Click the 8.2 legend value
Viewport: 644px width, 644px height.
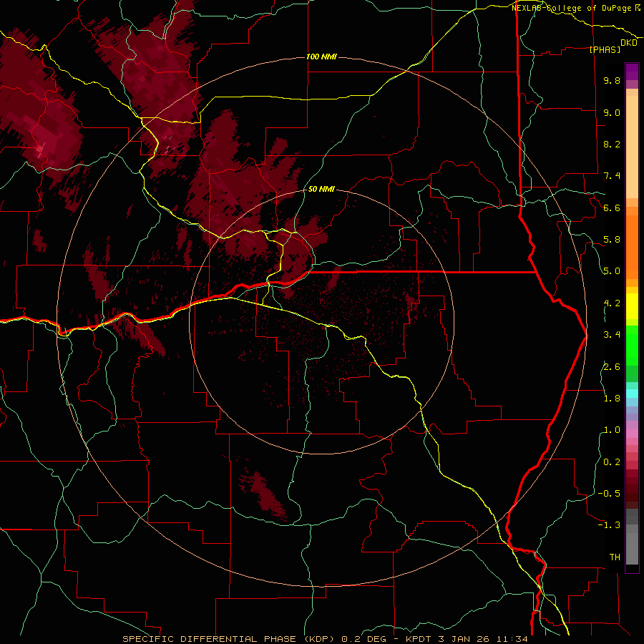click(x=612, y=144)
